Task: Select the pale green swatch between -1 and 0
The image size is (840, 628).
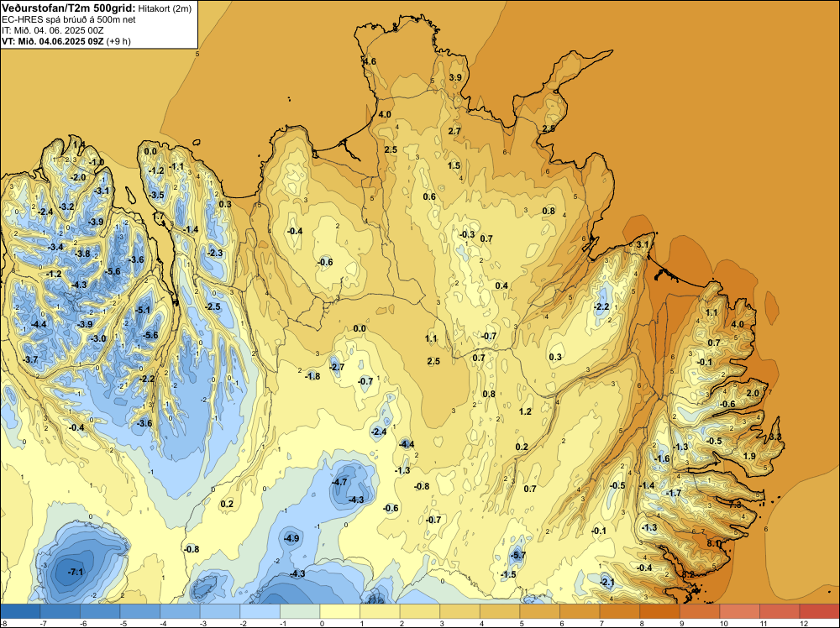Action: point(300,611)
